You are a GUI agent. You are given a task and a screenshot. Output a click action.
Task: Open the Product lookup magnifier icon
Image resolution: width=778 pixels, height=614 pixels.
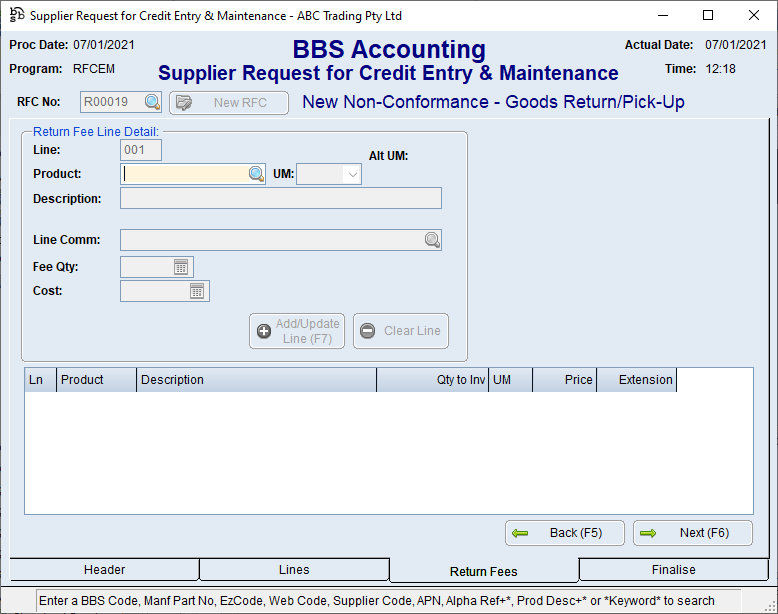tap(256, 174)
